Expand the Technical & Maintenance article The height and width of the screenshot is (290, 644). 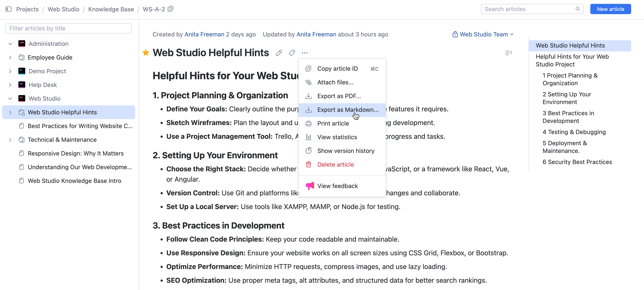click(x=10, y=140)
